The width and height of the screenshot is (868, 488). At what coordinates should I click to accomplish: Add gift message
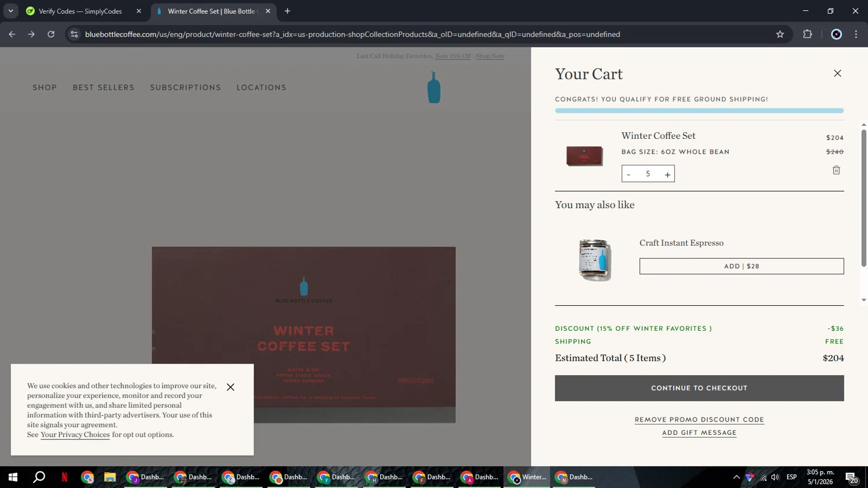[699, 432]
